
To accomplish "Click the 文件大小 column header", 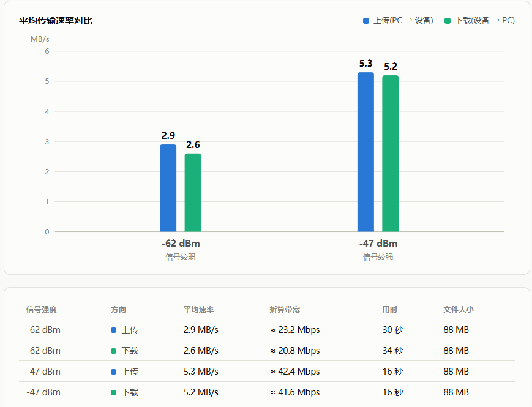I will tap(459, 309).
